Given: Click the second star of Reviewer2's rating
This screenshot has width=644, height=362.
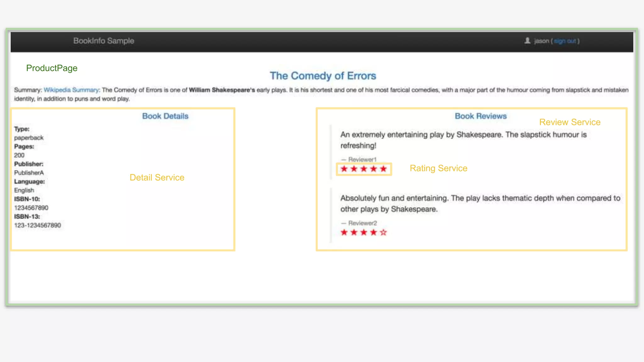Looking at the screenshot, I should (354, 233).
